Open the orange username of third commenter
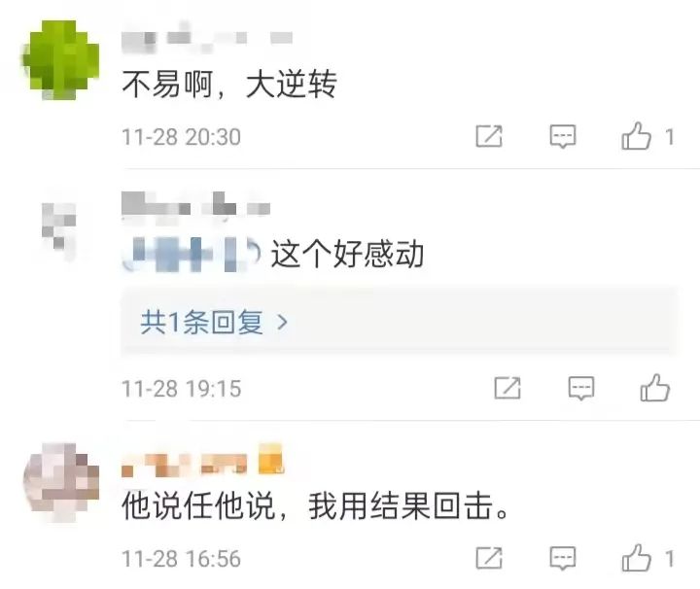The height and width of the screenshot is (589, 700). (202, 460)
